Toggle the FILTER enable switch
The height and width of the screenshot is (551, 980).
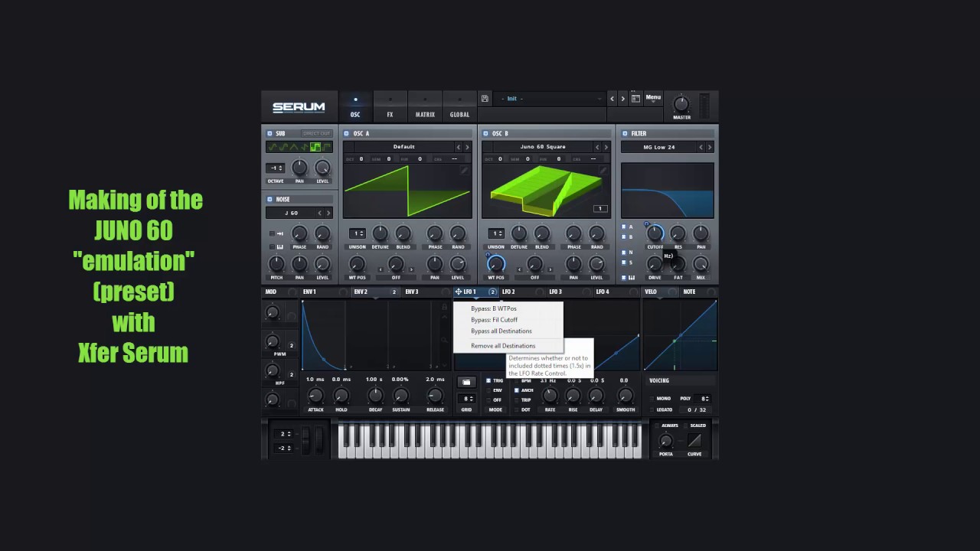pos(625,133)
